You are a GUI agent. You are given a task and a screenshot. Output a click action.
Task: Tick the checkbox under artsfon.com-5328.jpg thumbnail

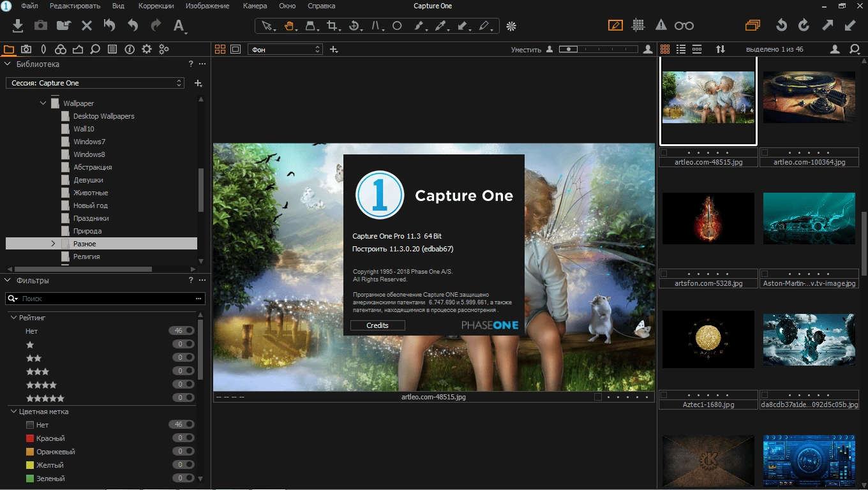click(664, 274)
